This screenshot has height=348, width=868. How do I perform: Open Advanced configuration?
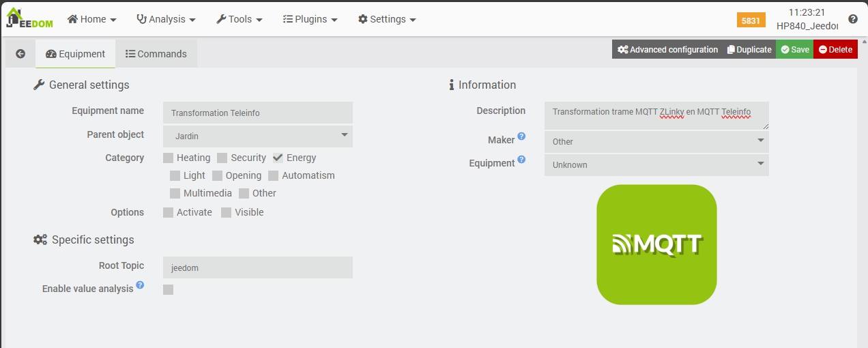[667, 49]
